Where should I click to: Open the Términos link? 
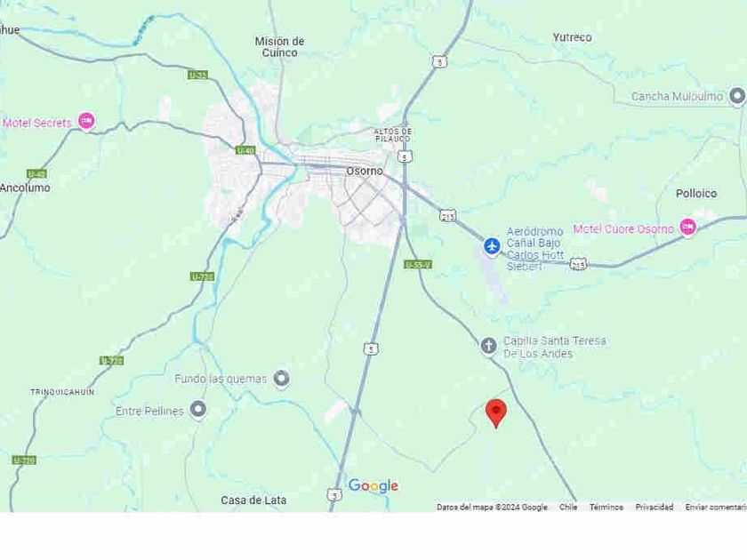click(x=606, y=508)
